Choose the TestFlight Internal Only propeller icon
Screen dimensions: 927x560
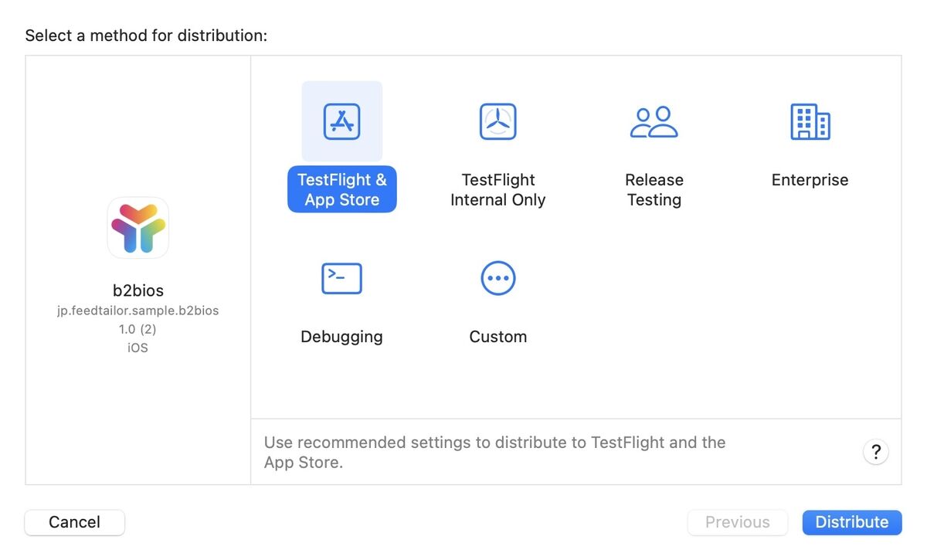point(498,121)
